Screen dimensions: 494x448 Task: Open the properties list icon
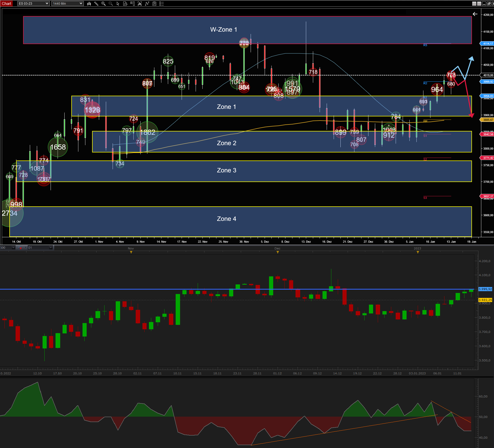click(162, 4)
